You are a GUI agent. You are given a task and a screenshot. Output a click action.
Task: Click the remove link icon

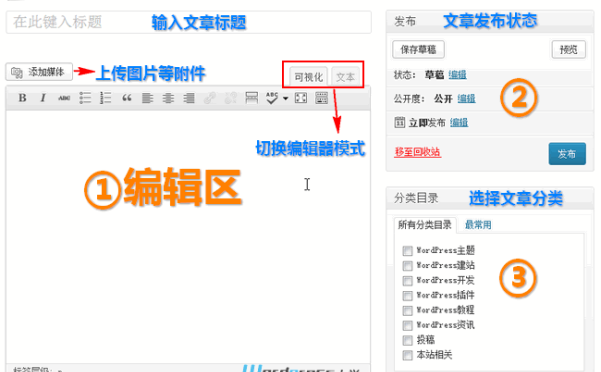click(230, 98)
